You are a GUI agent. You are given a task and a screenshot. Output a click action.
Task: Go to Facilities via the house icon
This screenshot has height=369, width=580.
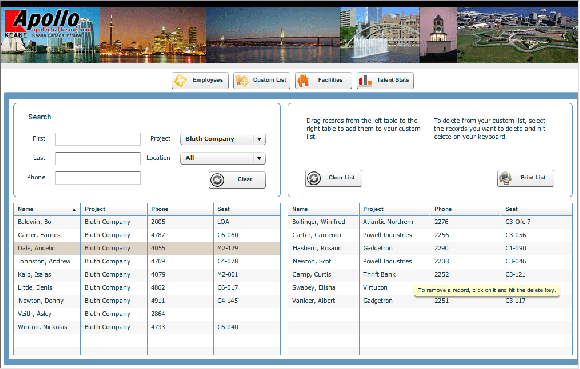tap(303, 80)
